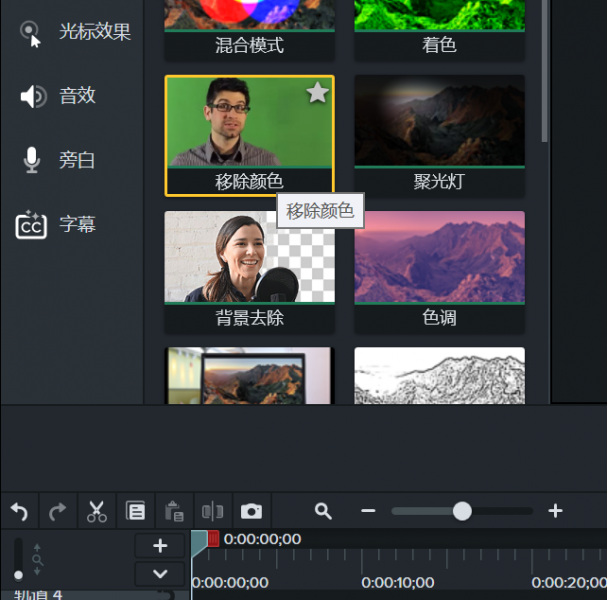Zoom out the timeline with the minus button
607x600 pixels.
click(x=368, y=511)
